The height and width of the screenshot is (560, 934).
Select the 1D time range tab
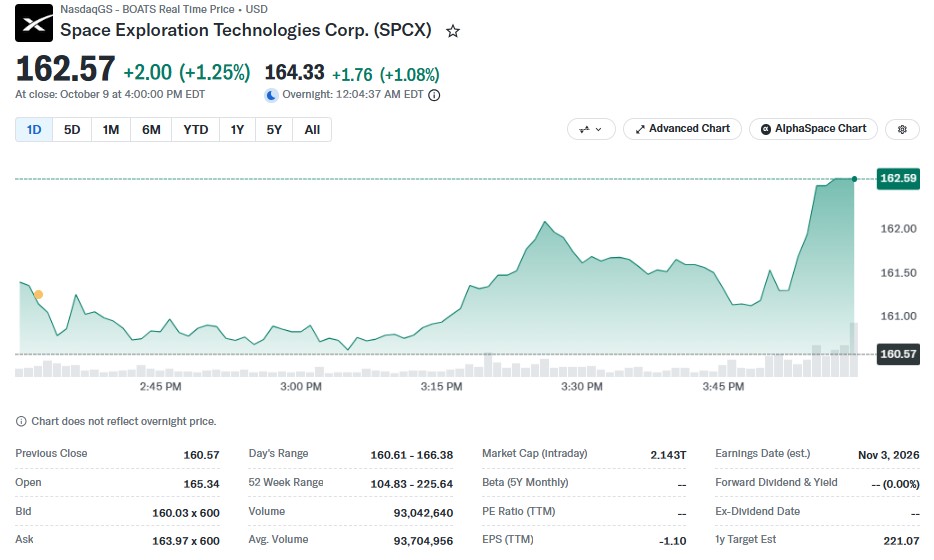[x=34, y=130]
